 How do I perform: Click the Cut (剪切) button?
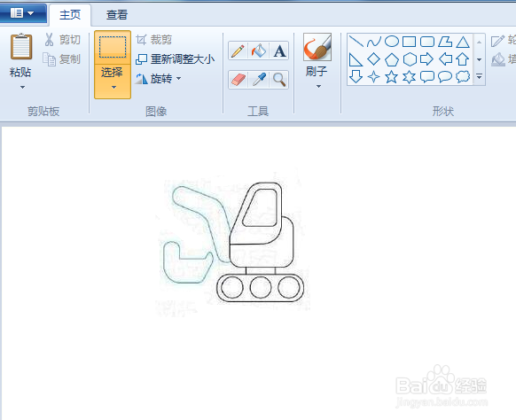coord(63,40)
